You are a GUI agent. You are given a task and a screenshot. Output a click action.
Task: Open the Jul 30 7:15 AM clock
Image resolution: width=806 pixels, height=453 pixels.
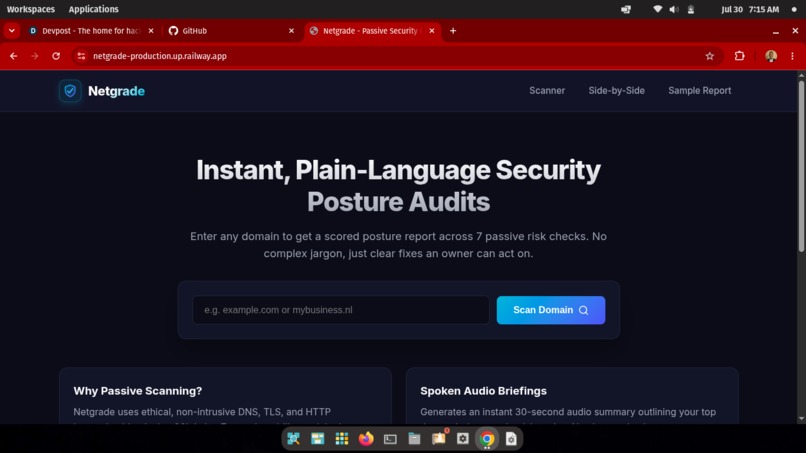[750, 9]
